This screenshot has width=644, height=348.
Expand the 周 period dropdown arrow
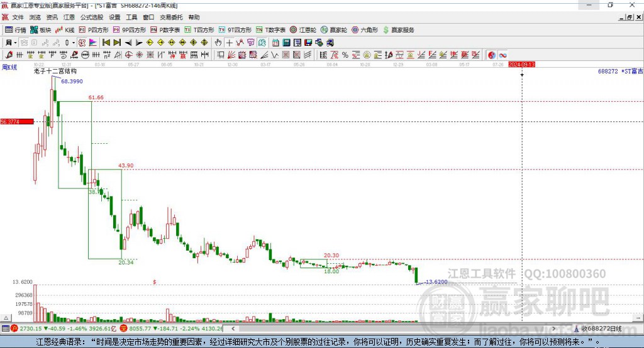point(15,43)
